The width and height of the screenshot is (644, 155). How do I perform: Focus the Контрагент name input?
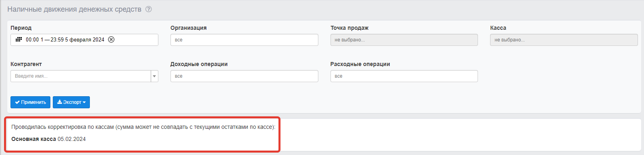[x=81, y=76]
